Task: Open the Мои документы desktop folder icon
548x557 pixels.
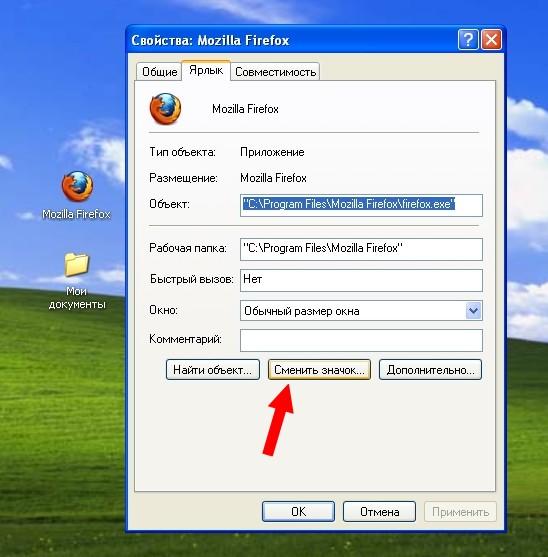Action: pyautogui.click(x=76, y=264)
